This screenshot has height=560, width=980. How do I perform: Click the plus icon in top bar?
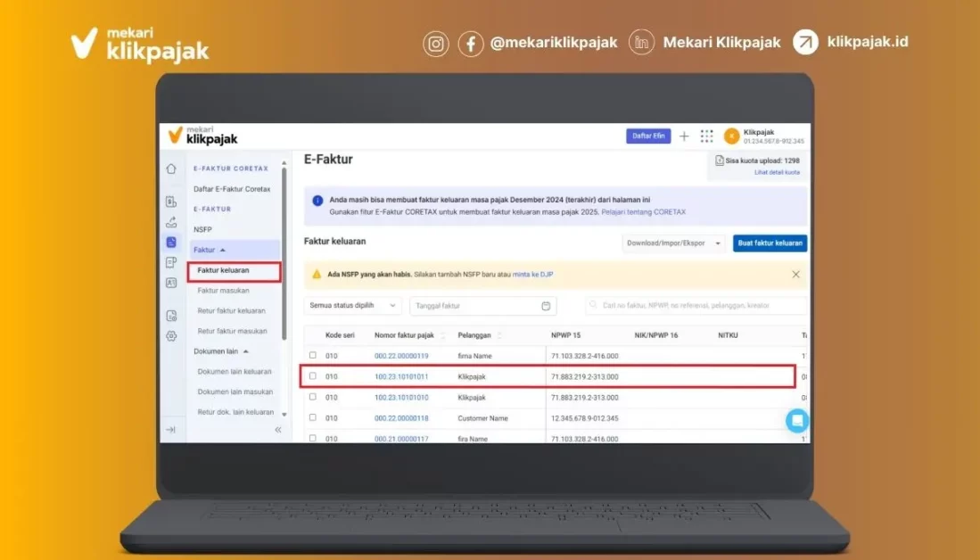click(684, 136)
